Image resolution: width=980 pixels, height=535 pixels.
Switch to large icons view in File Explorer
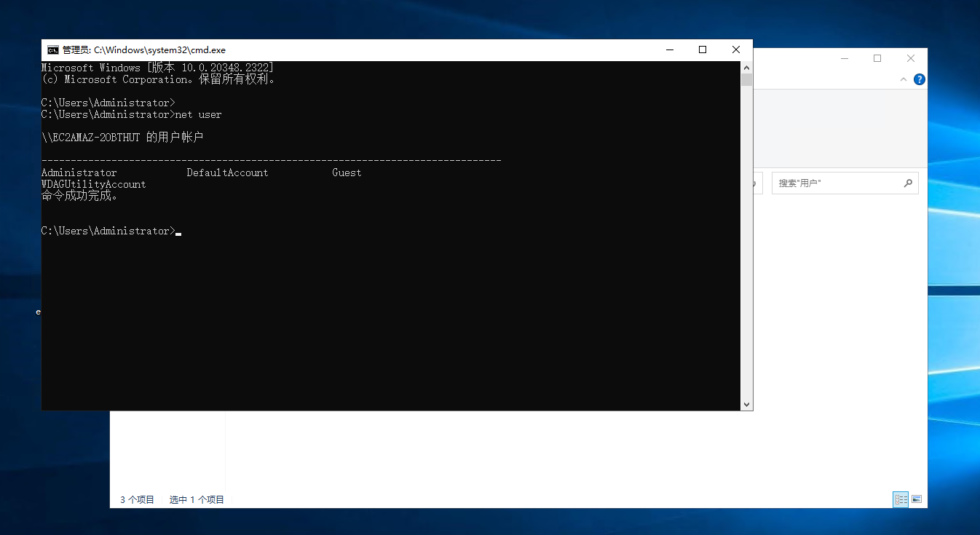(917, 499)
